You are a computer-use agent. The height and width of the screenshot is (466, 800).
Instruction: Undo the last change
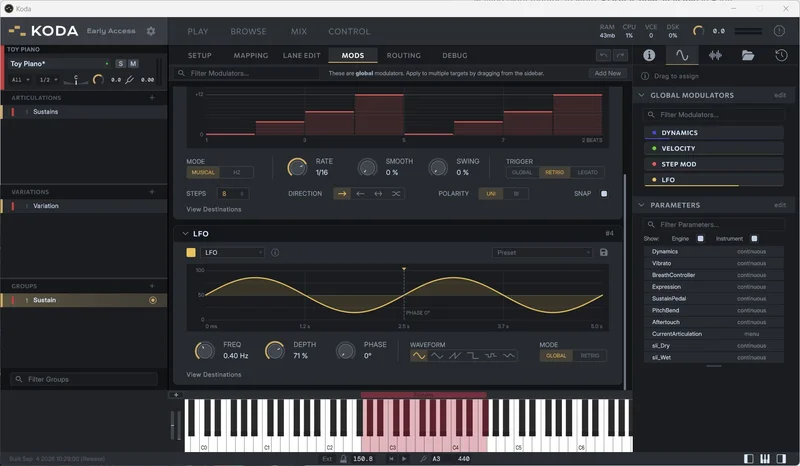(604, 55)
